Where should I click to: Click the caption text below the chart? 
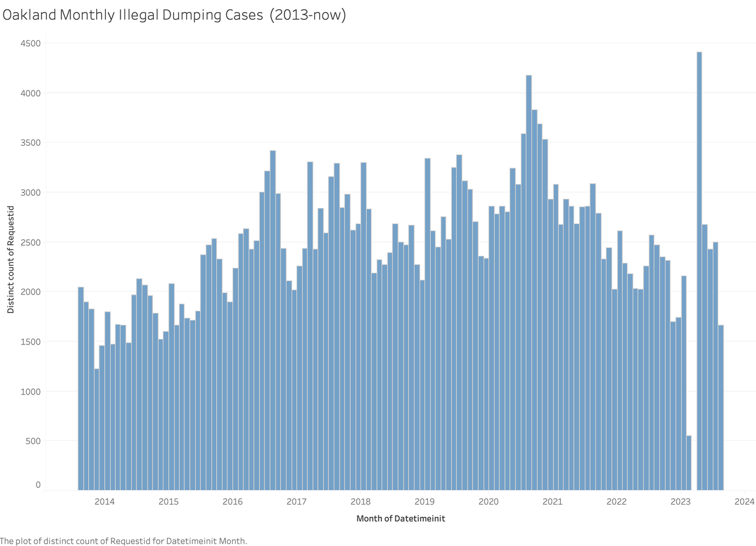123,541
